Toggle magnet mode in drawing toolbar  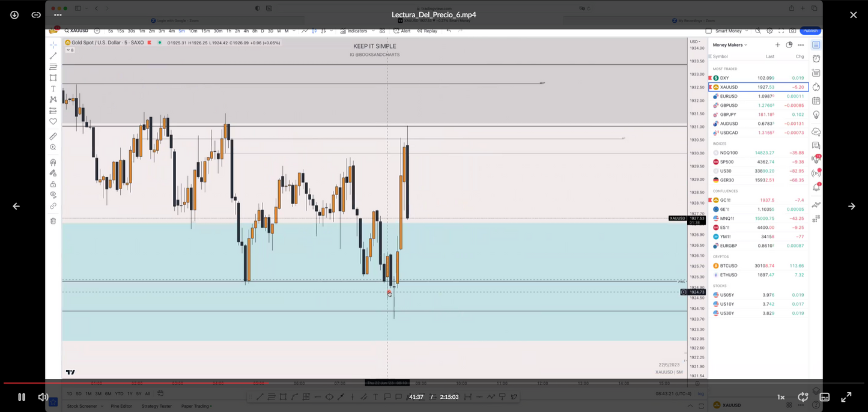tap(53, 162)
